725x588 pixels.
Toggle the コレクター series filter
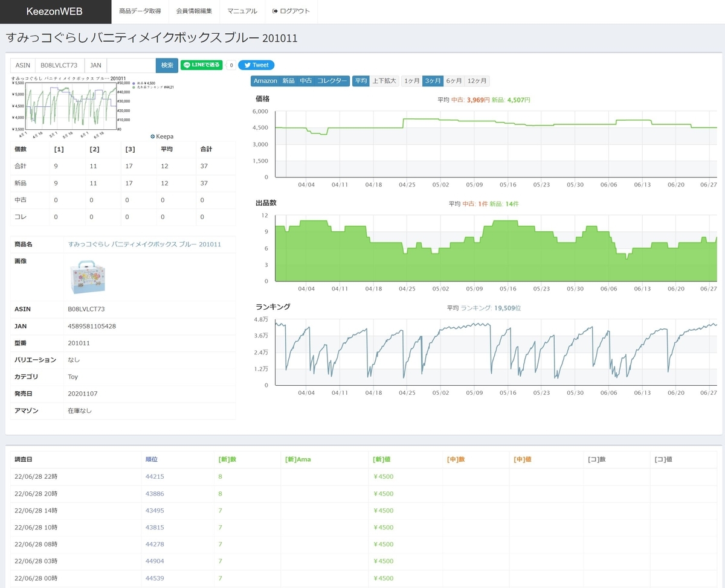(x=332, y=81)
